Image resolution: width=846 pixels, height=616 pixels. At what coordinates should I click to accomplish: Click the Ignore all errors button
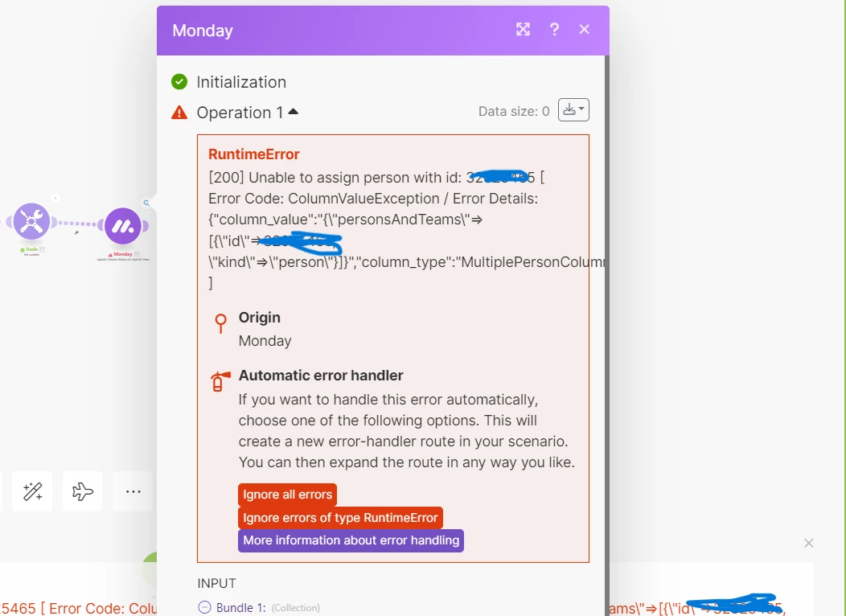click(288, 495)
